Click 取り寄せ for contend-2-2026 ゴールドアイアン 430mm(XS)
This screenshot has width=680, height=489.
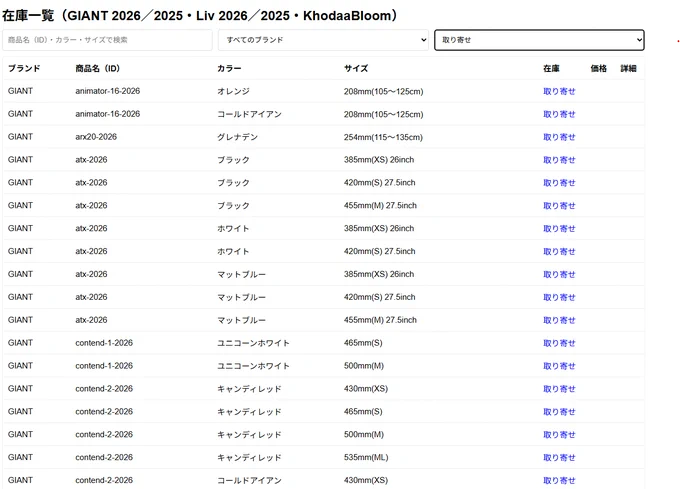click(x=559, y=481)
